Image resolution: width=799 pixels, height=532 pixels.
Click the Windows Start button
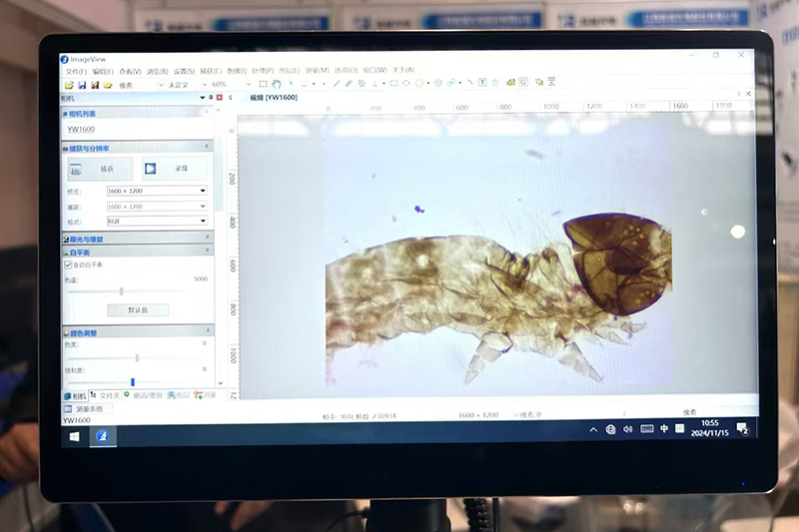tap(75, 435)
